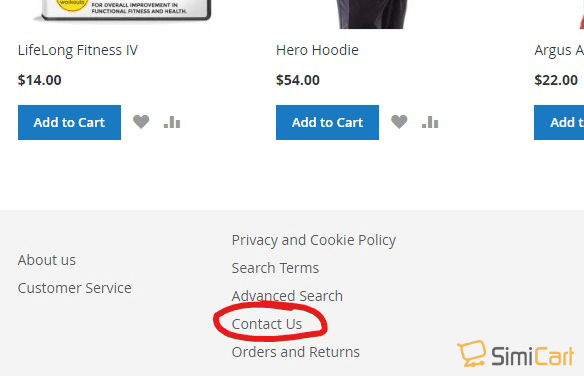Open the Hero Hoodie product link
The image size is (584, 376).
317,50
